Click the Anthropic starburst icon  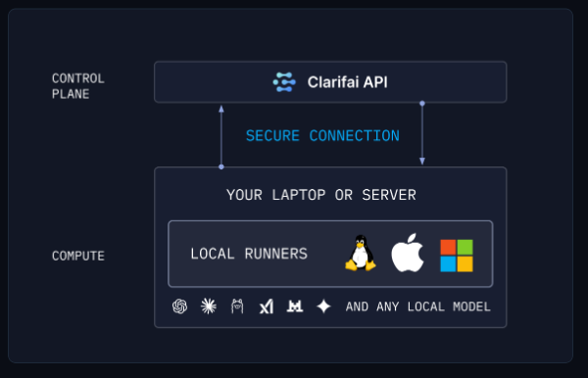coord(209,307)
